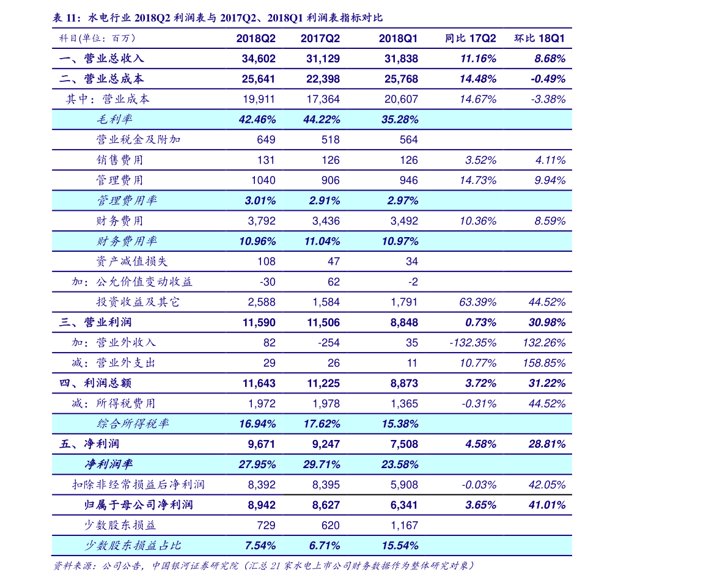
Task: Select the 15.54% minority interest share value
Action: (x=400, y=545)
